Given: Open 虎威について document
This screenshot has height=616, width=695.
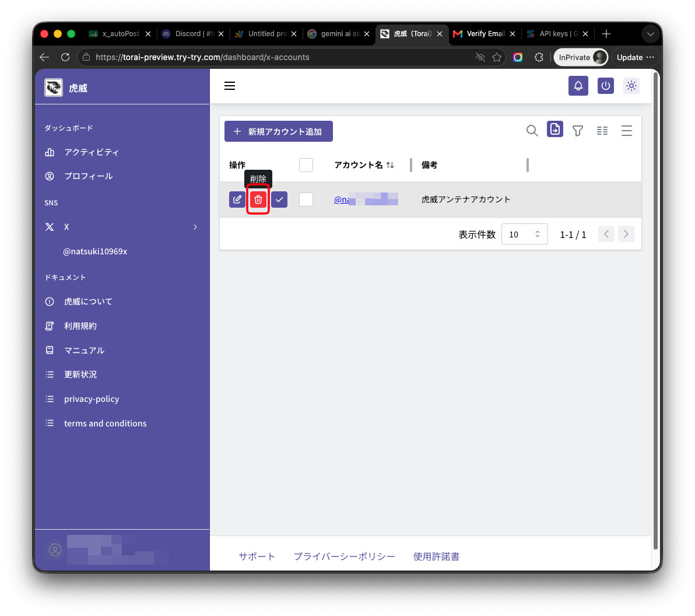Looking at the screenshot, I should [x=88, y=302].
